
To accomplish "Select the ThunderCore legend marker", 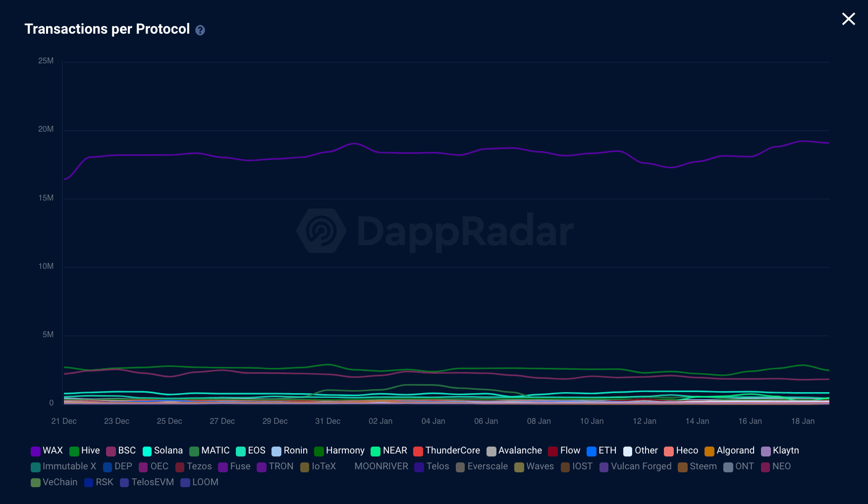I will pyautogui.click(x=418, y=451).
